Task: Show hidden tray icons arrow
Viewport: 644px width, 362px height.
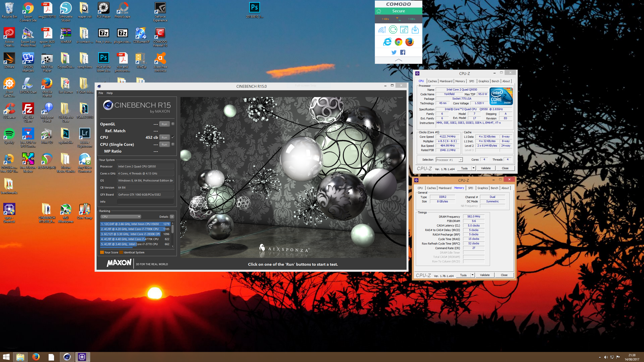Action: point(600,357)
